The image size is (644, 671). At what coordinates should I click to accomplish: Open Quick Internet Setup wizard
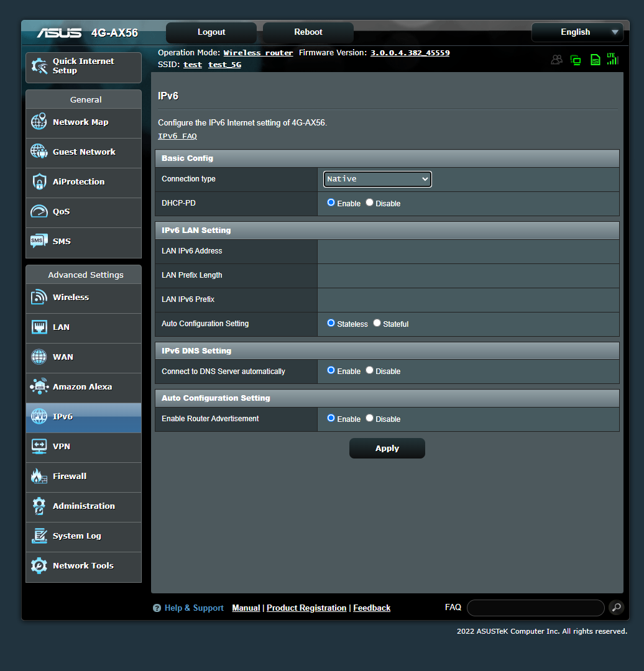[x=83, y=67]
